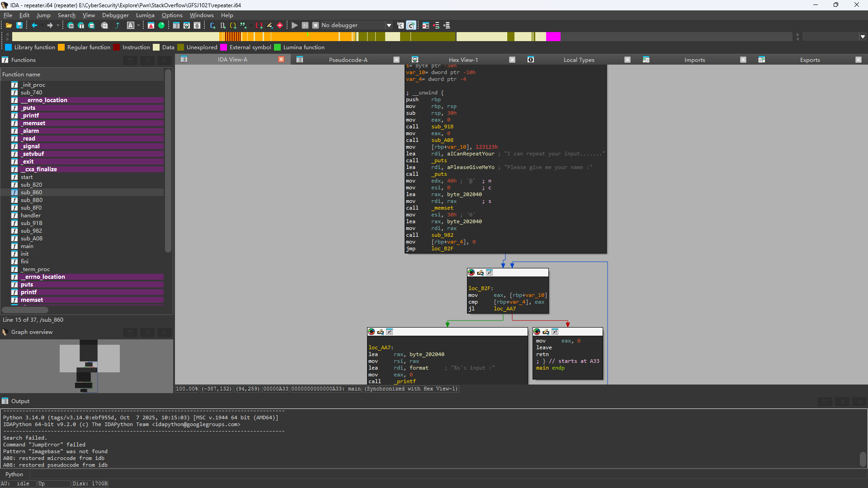Click the External symbol magenta swatch
The height and width of the screenshot is (488, 868).
click(224, 47)
